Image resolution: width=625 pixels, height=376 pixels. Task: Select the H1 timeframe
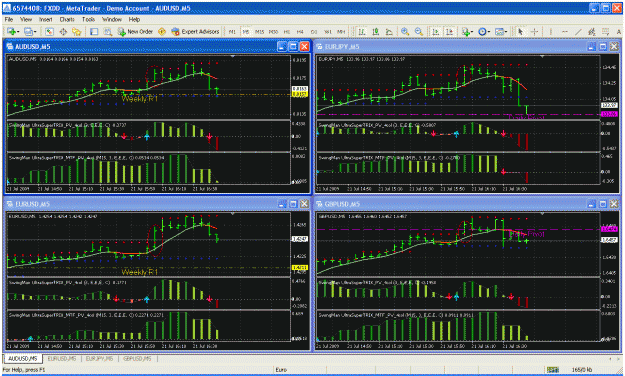[287, 31]
